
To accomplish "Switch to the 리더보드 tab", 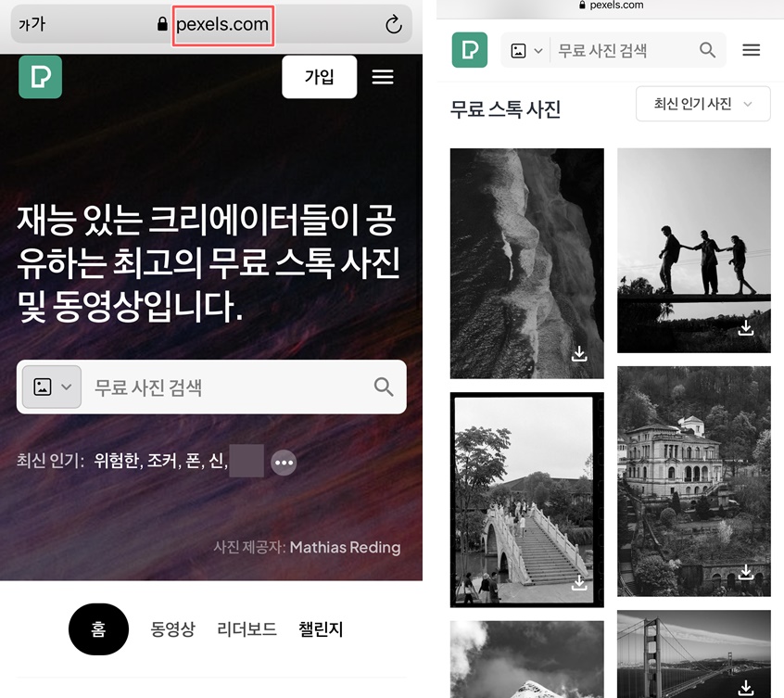I will (x=247, y=629).
